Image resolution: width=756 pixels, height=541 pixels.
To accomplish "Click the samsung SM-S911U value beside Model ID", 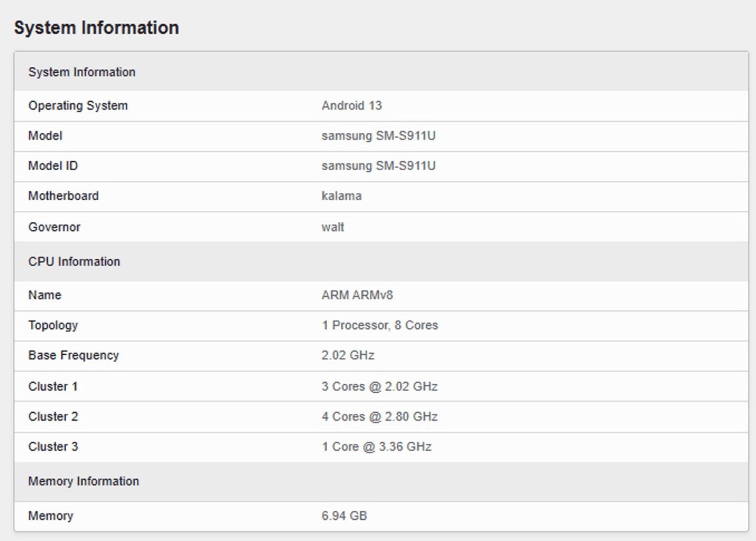I will tap(378, 166).
